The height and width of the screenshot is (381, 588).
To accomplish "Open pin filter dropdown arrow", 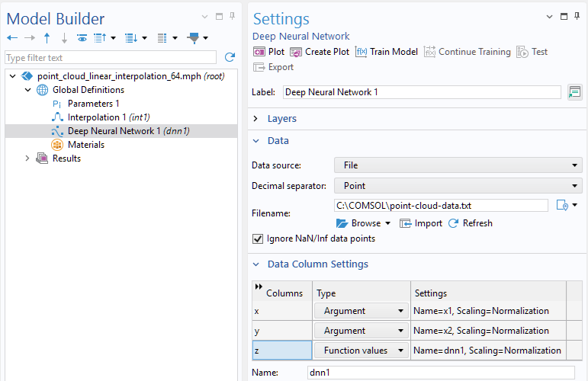I will (205, 38).
